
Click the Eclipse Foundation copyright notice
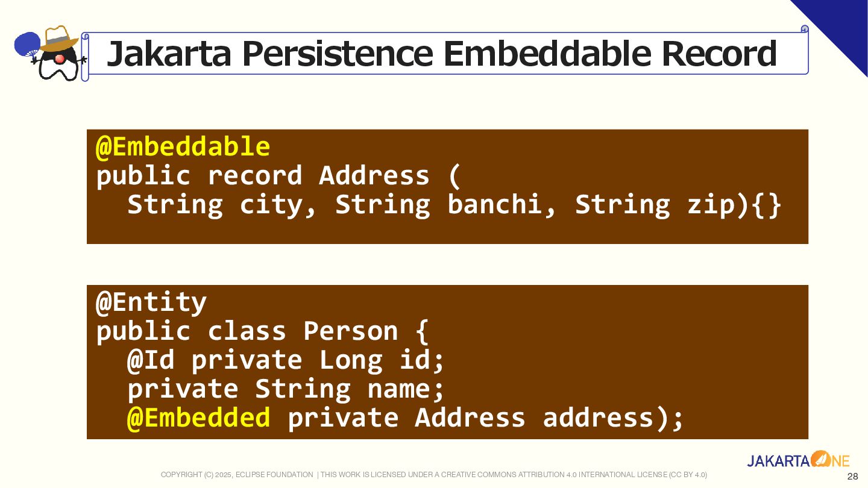point(237,475)
